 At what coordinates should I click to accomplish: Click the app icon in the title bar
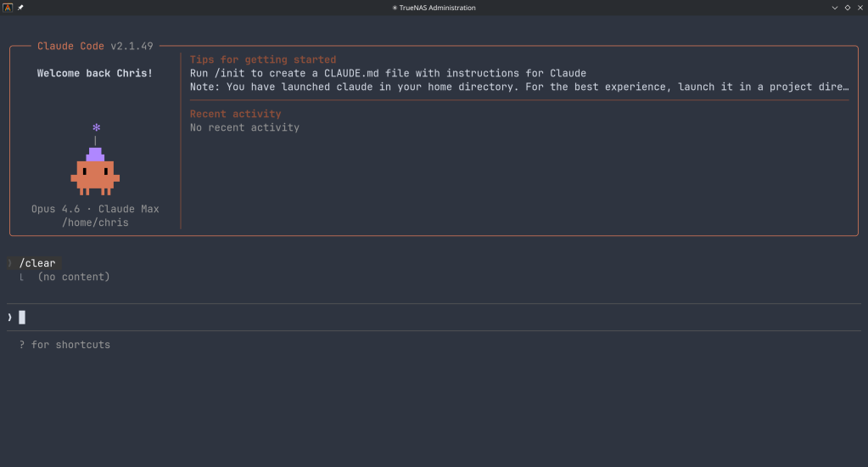coord(8,8)
